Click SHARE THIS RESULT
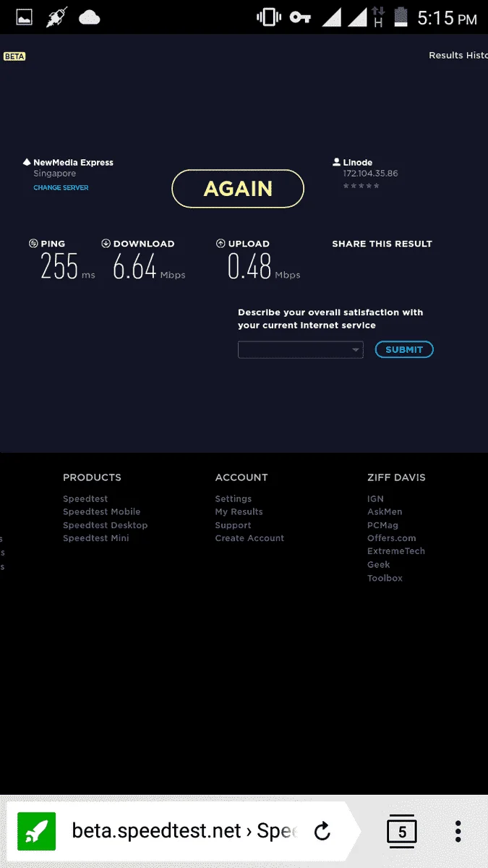Screen dimensions: 488x868 pyautogui.click(x=382, y=244)
